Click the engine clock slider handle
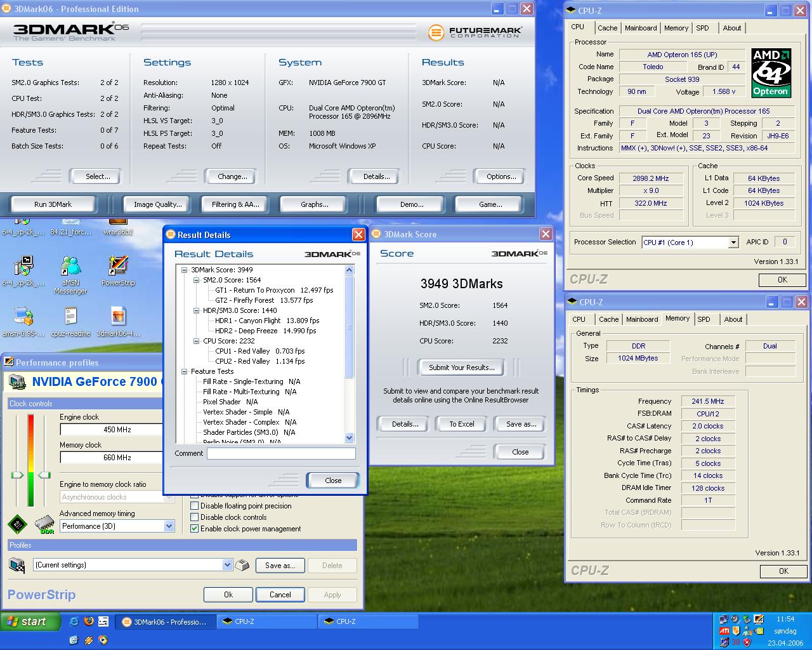Image resolution: width=812 pixels, height=650 pixels. point(17,475)
